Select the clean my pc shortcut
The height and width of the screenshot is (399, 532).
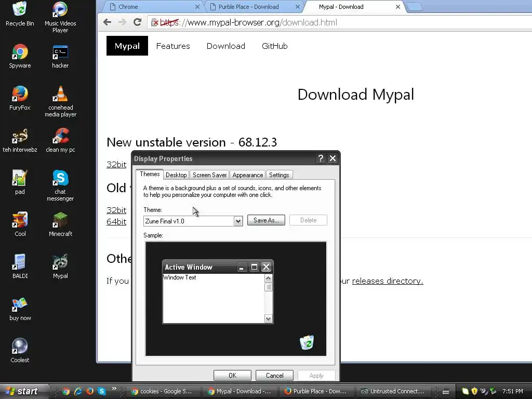60,140
